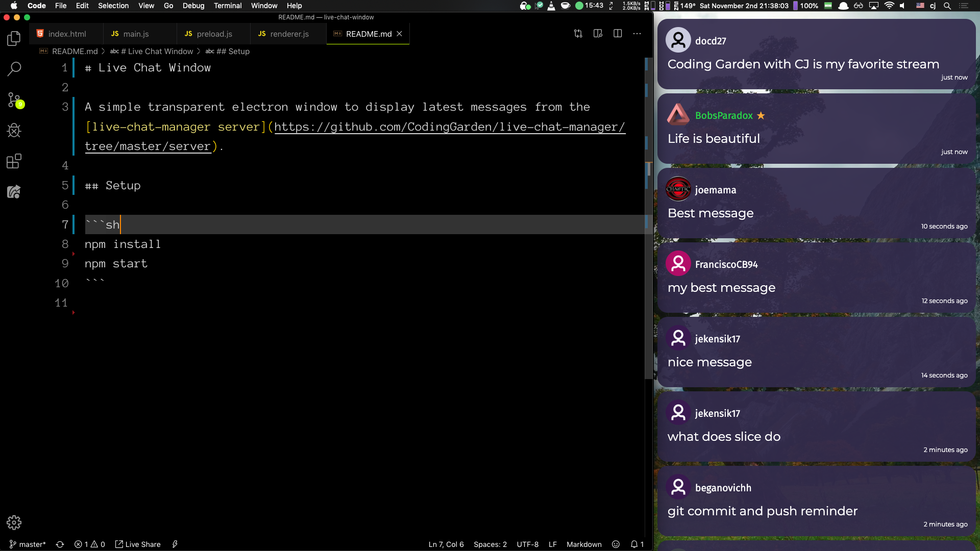The width and height of the screenshot is (980, 551).
Task: Open the errors and warnings count
Action: (89, 544)
